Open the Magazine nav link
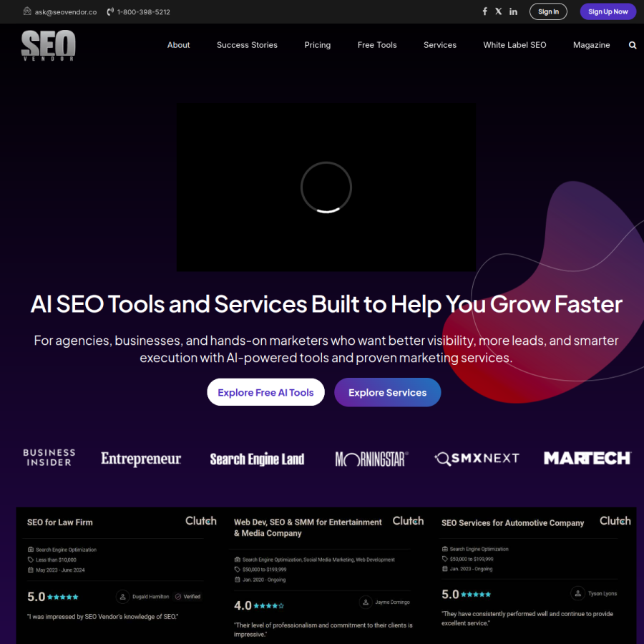 (592, 45)
